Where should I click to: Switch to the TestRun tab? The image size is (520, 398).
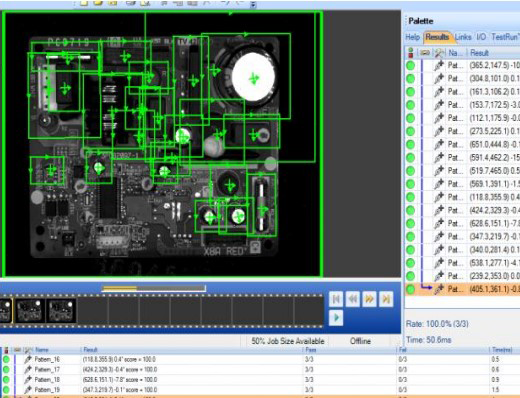tap(505, 37)
